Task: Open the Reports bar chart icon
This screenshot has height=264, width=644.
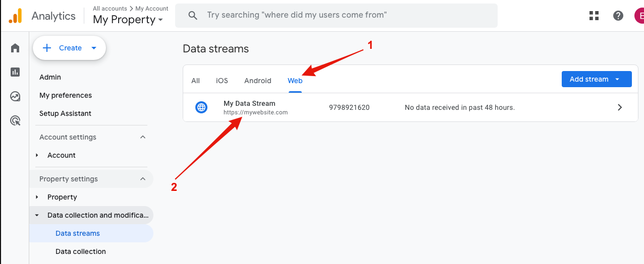Action: (x=15, y=72)
